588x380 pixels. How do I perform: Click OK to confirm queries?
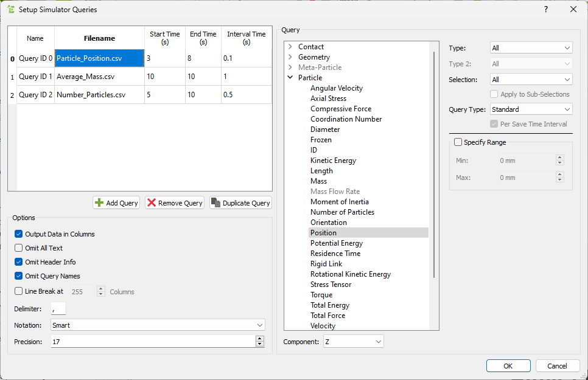click(508, 366)
